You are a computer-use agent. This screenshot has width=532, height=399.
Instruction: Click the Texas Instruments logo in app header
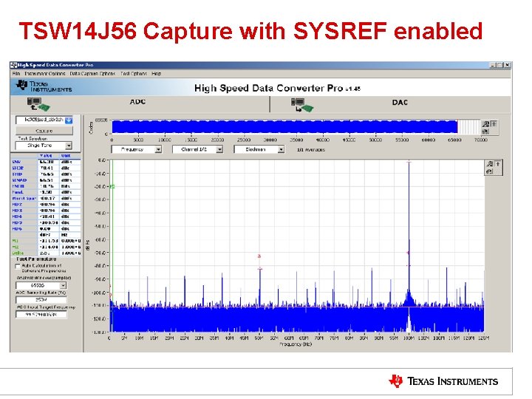[44, 86]
